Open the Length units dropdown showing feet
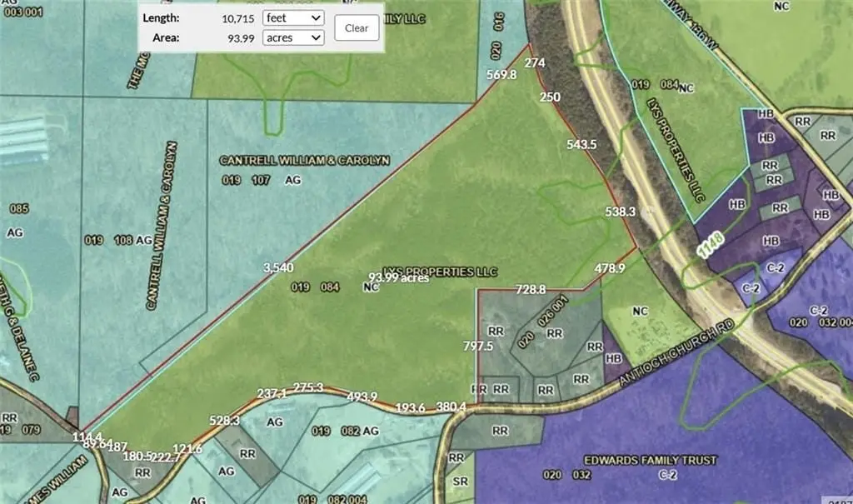The height and width of the screenshot is (504, 853). [x=292, y=17]
